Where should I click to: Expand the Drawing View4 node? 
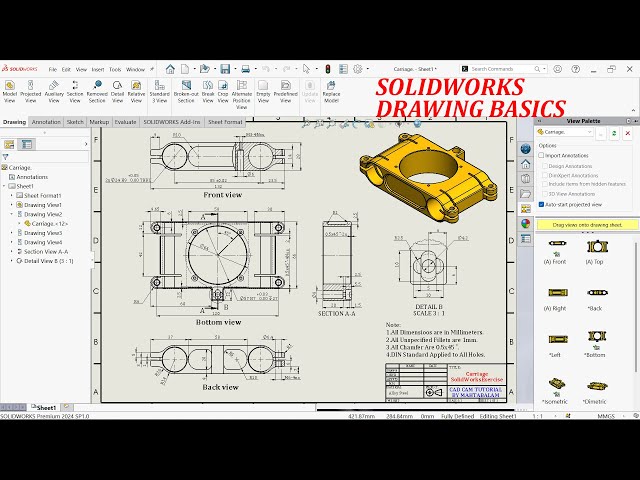[12, 242]
